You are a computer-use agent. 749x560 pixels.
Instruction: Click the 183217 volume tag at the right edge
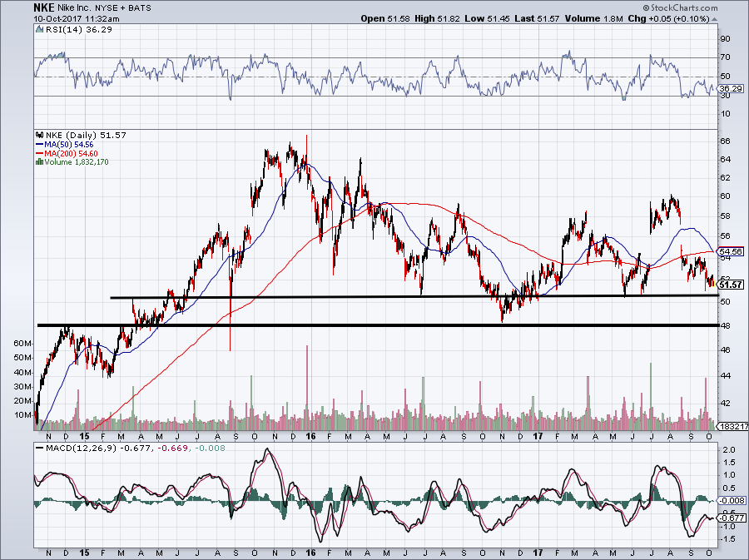pyautogui.click(x=734, y=426)
